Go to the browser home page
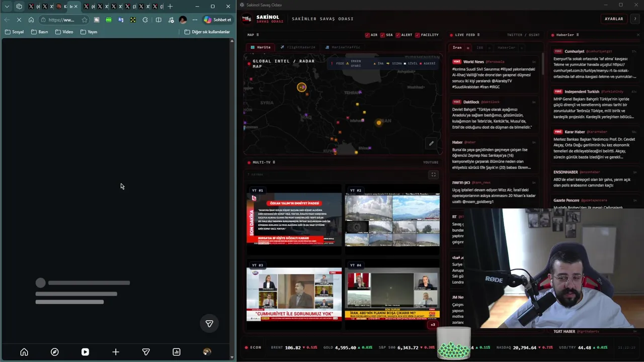Screen dimensions: 644x362 [31, 20]
